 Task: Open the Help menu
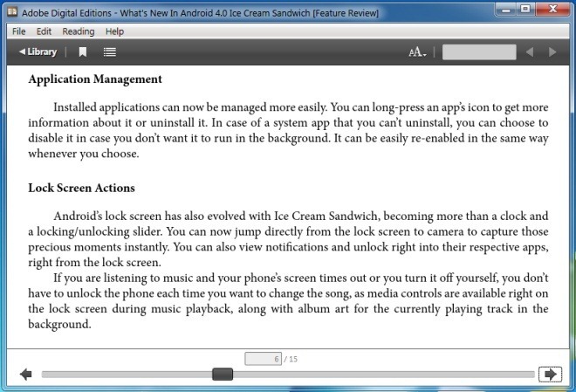[x=114, y=31]
